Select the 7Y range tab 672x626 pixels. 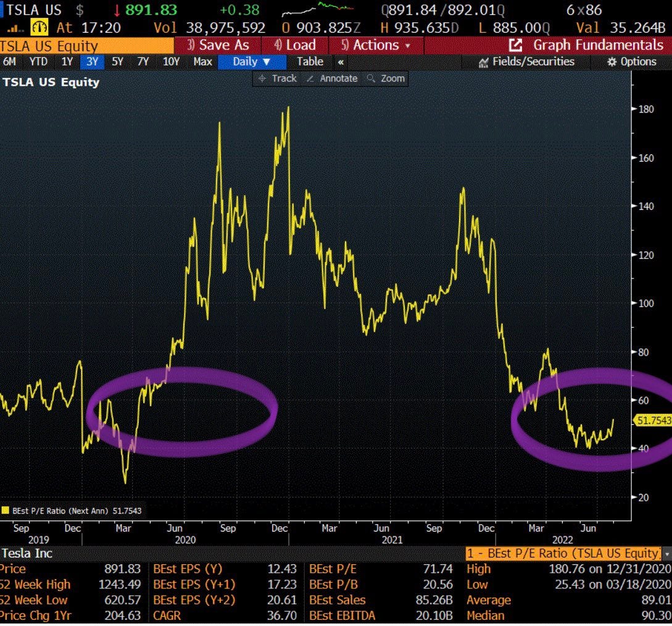click(x=143, y=62)
